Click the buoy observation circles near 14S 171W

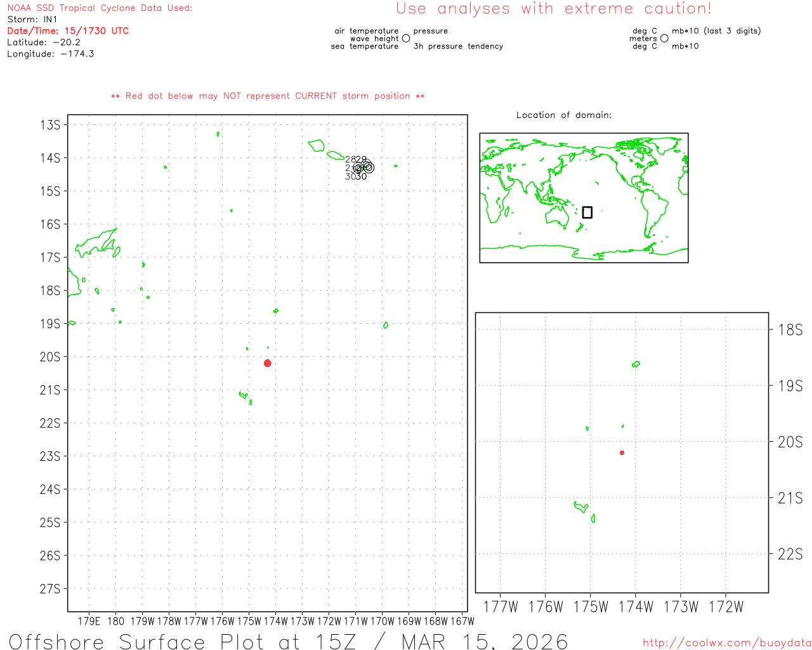click(x=365, y=167)
